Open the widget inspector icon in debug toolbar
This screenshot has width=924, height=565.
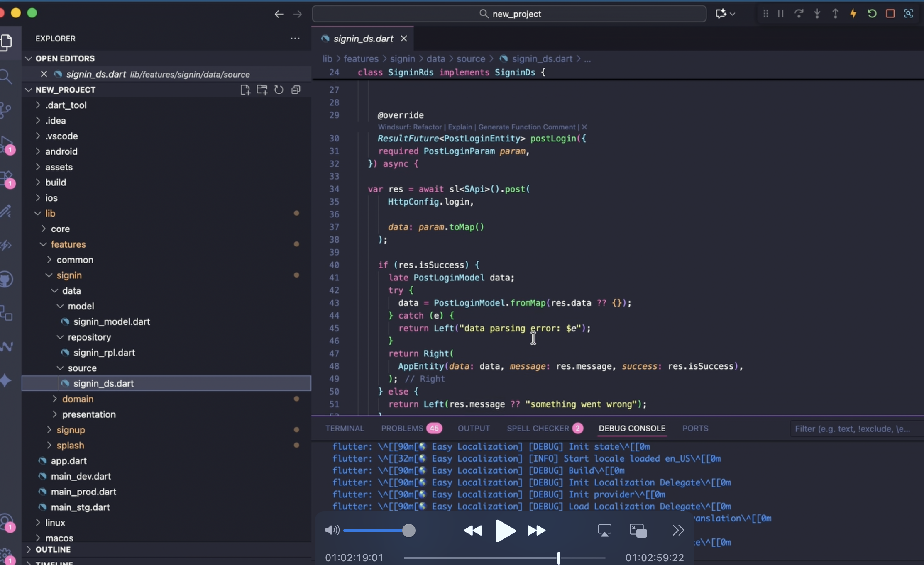909,13
